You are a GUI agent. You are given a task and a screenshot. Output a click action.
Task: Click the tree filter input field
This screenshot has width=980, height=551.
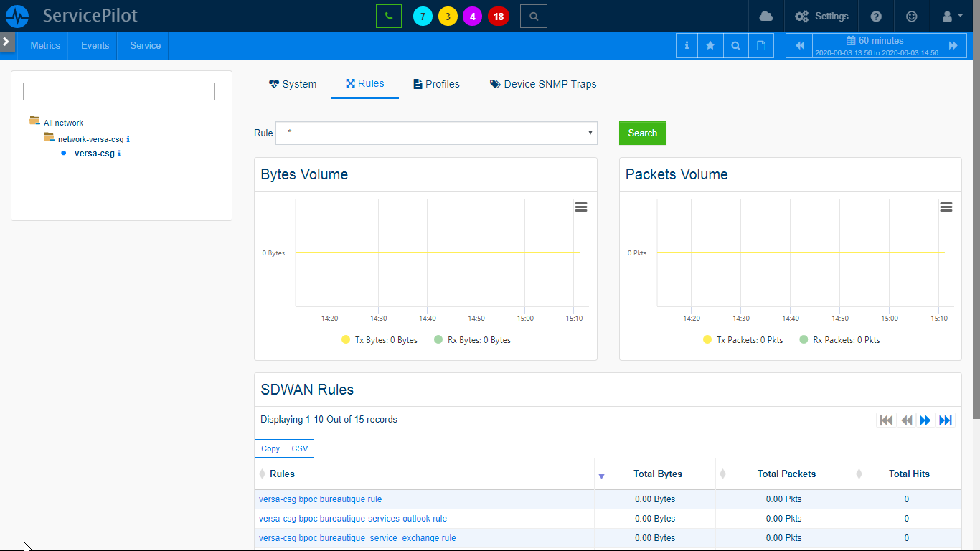click(x=118, y=91)
